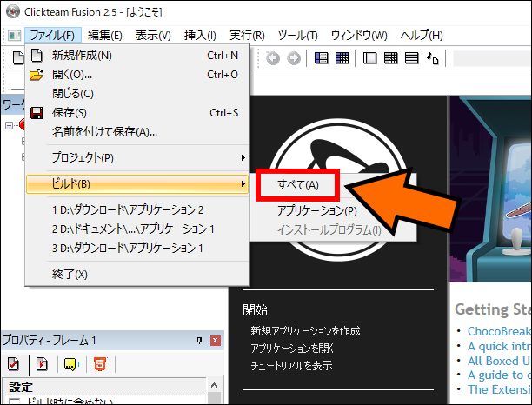Choose 名前を付けて保存(A)... entry
Image resolution: width=532 pixels, height=405 pixels.
137,131
